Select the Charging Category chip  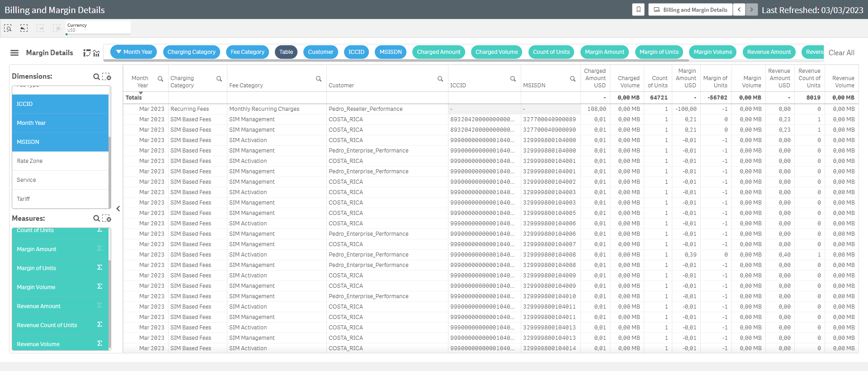tap(191, 52)
